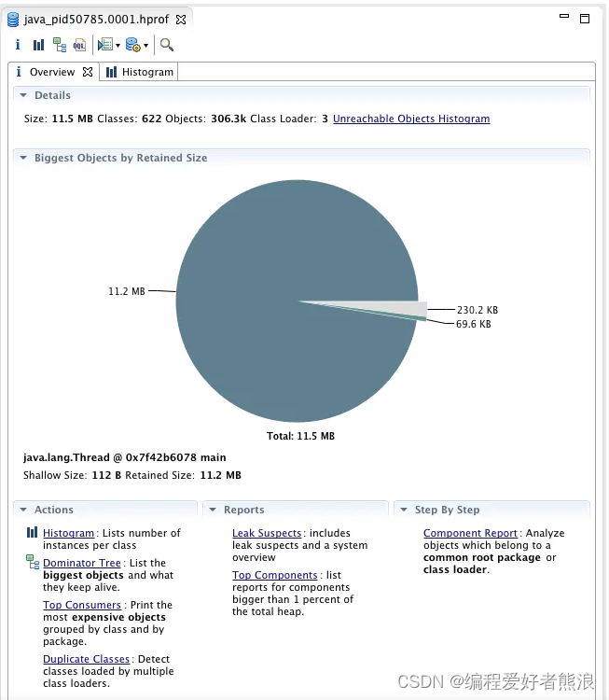Click the Dominator Tree icon in Actions list
This screenshot has width=609, height=700.
33,562
